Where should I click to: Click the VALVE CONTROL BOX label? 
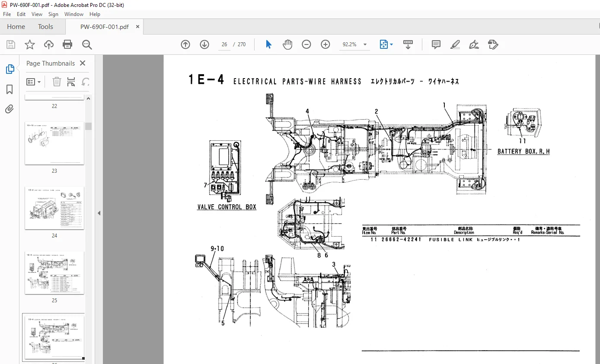click(227, 207)
